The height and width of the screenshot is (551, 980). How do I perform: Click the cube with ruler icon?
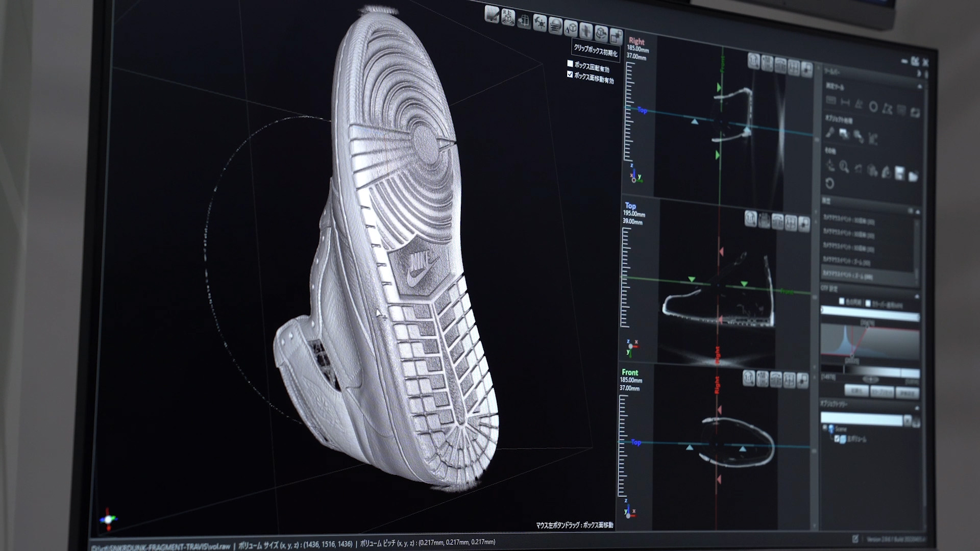[x=571, y=28]
